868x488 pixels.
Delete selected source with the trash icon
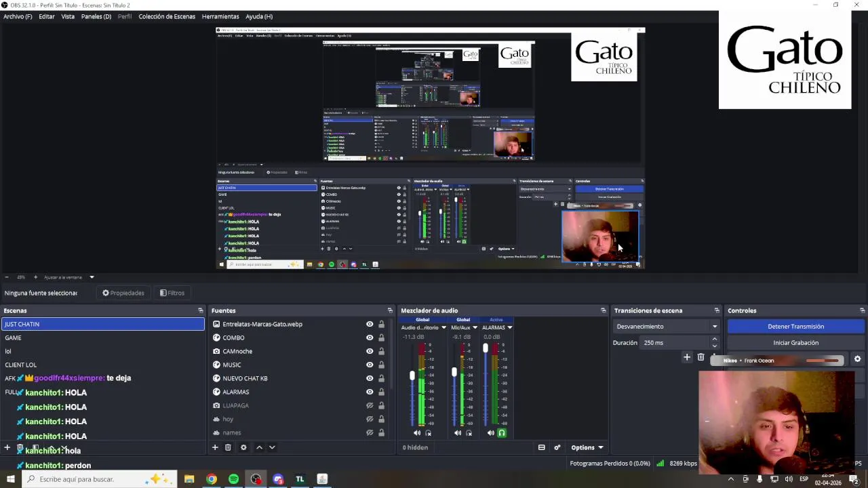tap(228, 447)
